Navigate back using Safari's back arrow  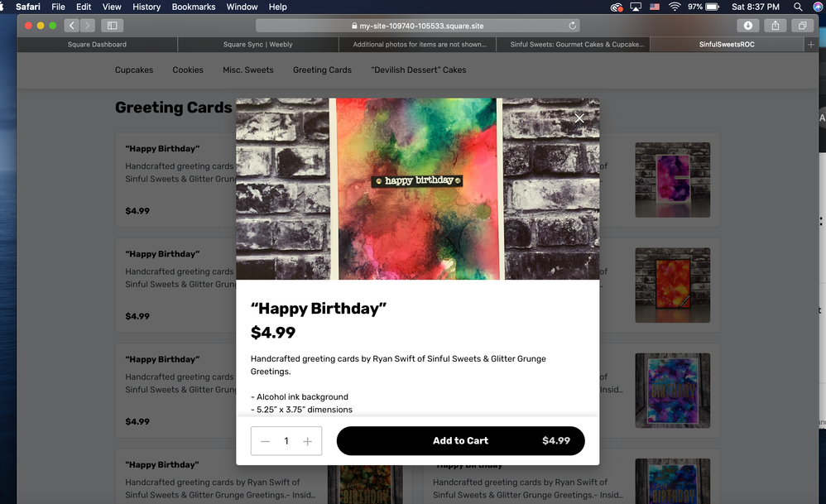71,25
